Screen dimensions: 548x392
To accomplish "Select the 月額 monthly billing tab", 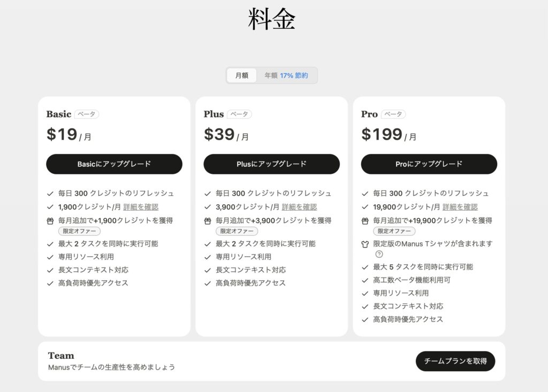I will pos(241,75).
